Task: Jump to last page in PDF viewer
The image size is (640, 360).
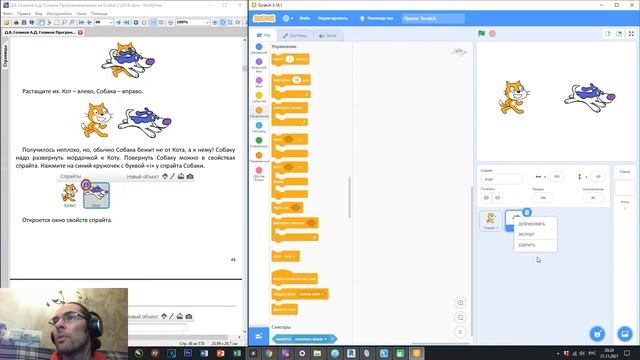Action: point(127,22)
